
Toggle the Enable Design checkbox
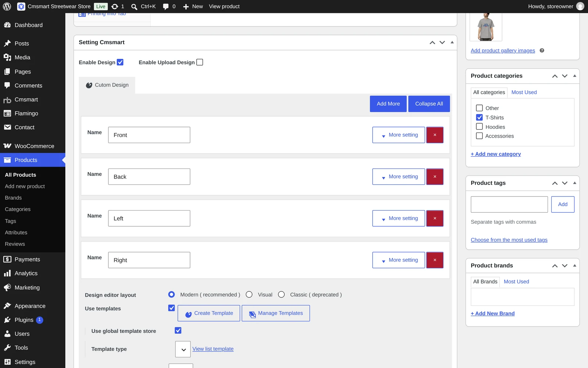pyautogui.click(x=120, y=62)
